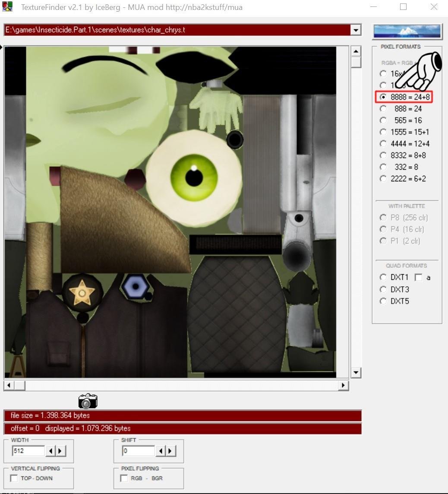Click the iceberg logo banner
This screenshot has width=448, height=494.
pos(407,31)
